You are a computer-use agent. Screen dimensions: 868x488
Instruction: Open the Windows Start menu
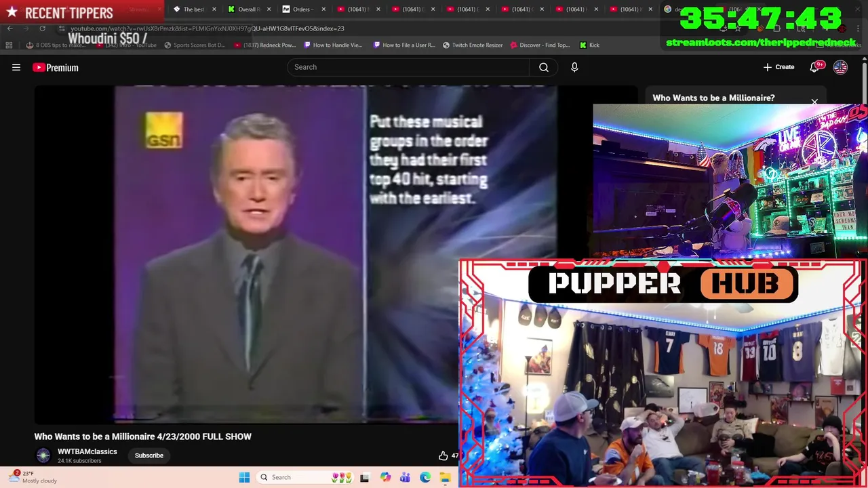pos(244,477)
